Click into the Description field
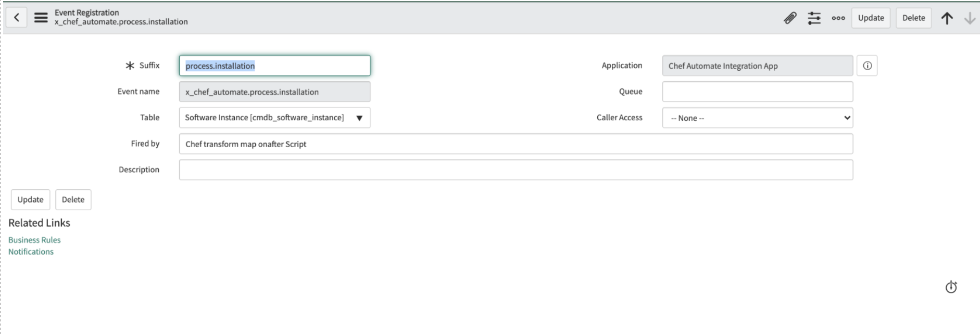The image size is (980, 336). [516, 170]
